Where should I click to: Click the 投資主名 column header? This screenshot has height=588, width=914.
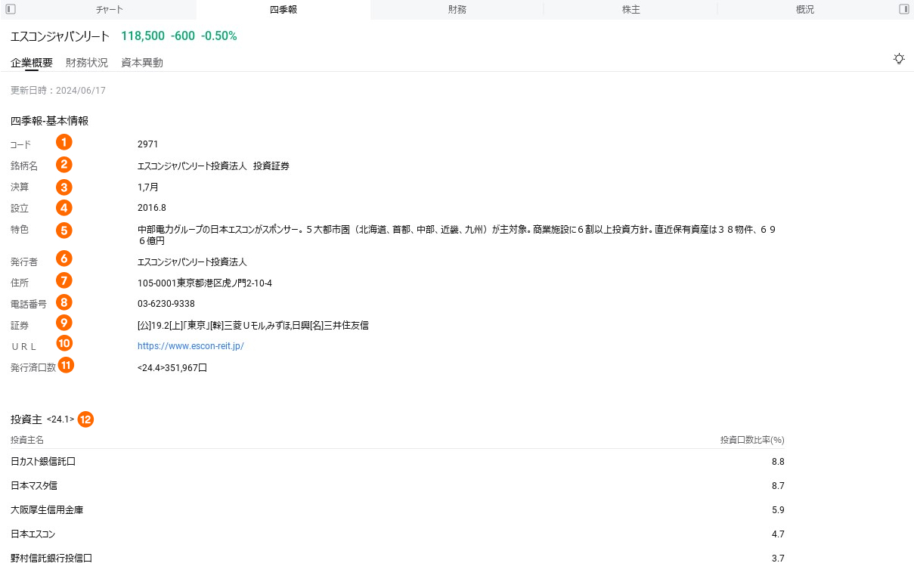click(x=27, y=440)
